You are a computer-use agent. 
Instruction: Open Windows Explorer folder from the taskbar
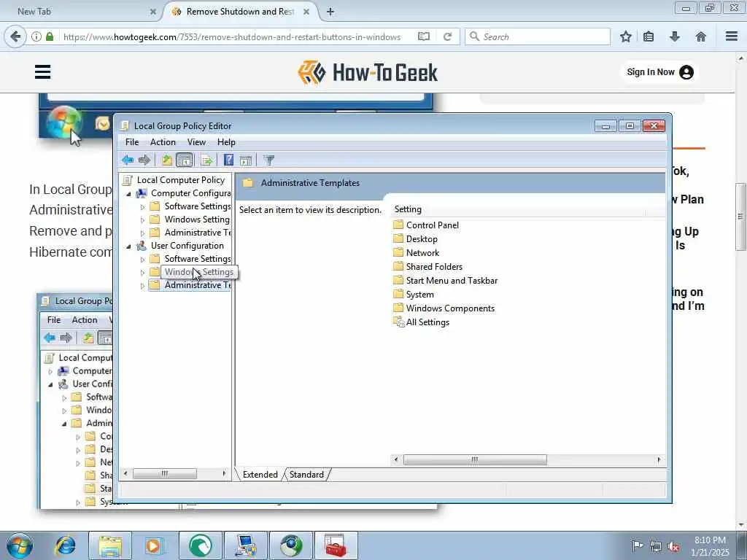tap(111, 545)
